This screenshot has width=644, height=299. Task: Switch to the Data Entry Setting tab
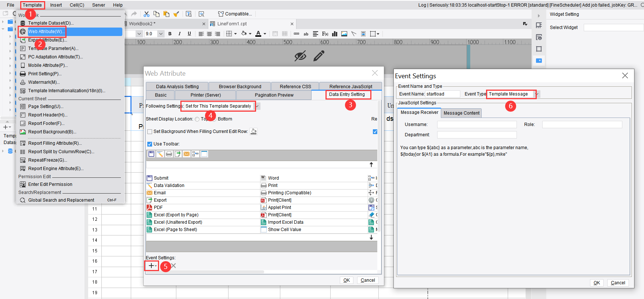pyautogui.click(x=347, y=94)
